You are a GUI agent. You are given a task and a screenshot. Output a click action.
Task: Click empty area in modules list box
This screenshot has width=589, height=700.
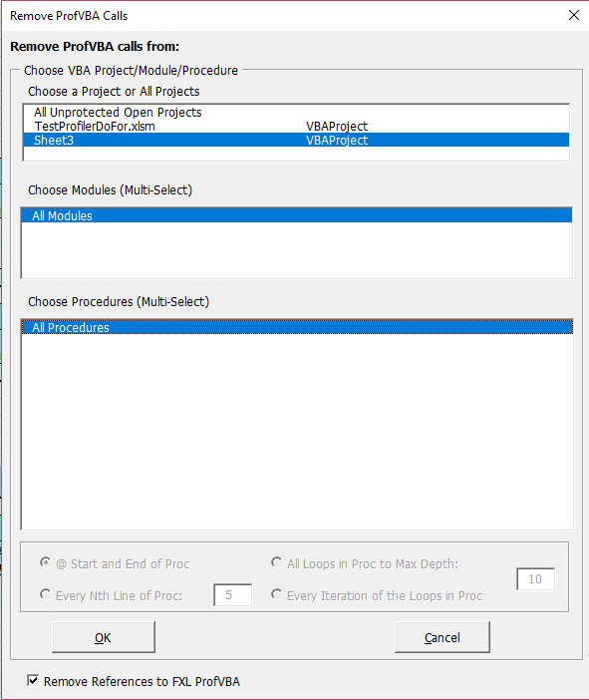297,250
